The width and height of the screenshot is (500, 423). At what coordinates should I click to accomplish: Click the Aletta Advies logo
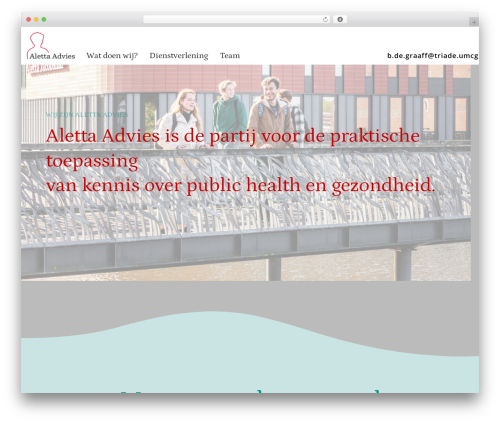pyautogui.click(x=51, y=46)
